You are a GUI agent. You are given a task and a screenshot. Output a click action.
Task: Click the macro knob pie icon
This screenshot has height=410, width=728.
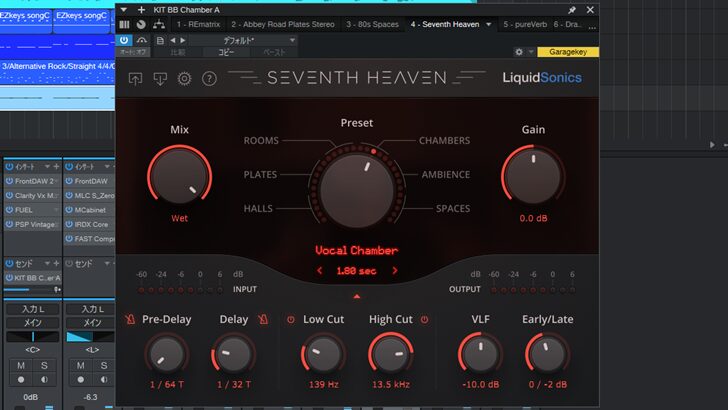coord(141,24)
